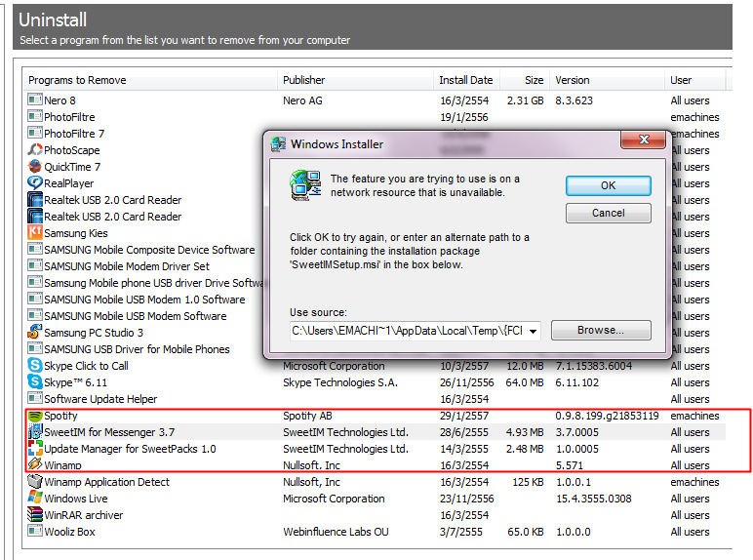Click the Skype 6.11 icon
The width and height of the screenshot is (753, 560).
click(34, 382)
